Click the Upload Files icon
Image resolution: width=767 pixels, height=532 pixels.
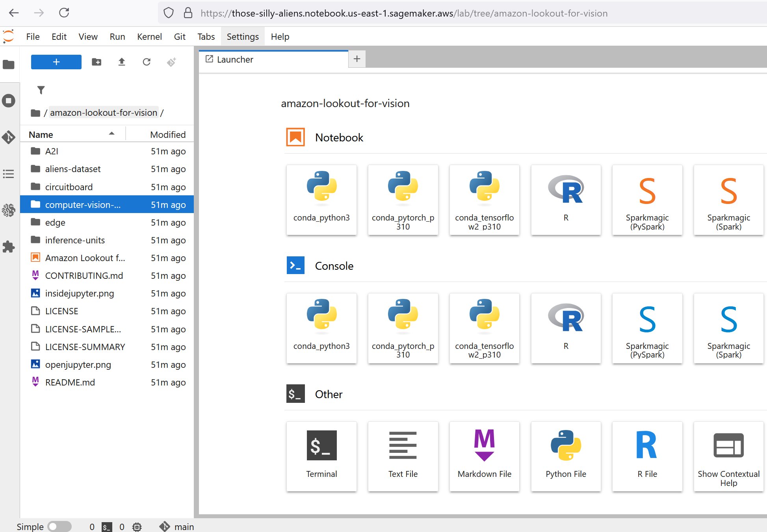122,62
